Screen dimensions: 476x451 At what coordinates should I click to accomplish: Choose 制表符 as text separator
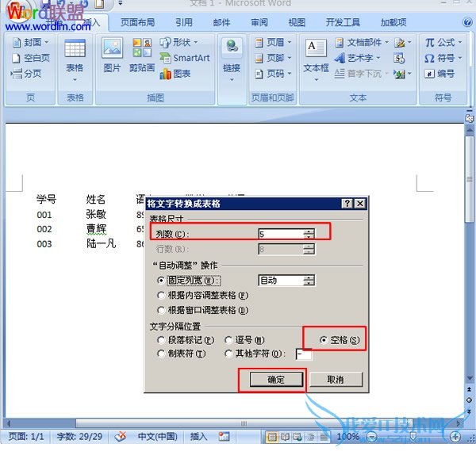click(x=181, y=354)
